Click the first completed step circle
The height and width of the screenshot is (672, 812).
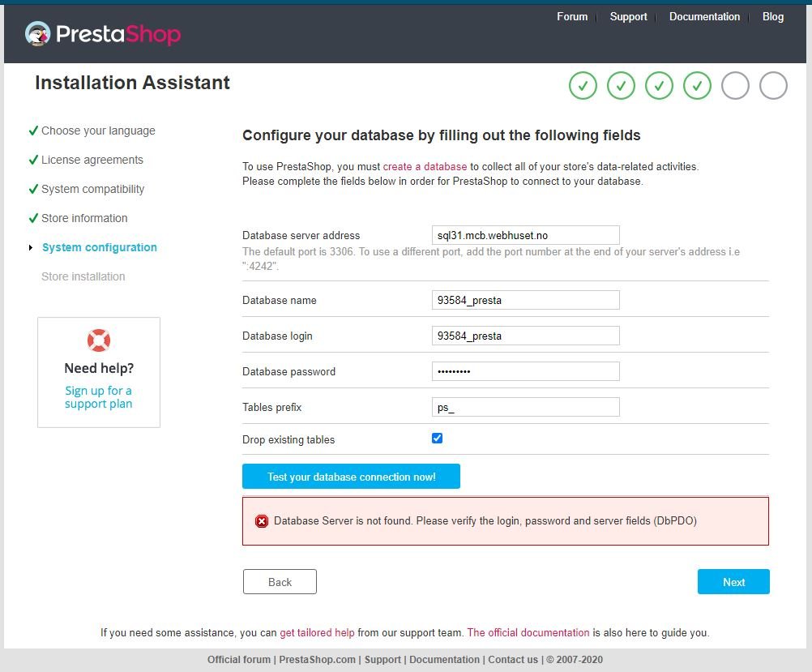pos(583,85)
